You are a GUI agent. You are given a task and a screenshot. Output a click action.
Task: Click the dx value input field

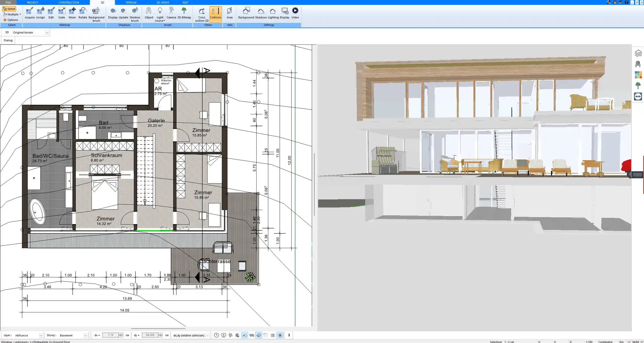(110, 335)
